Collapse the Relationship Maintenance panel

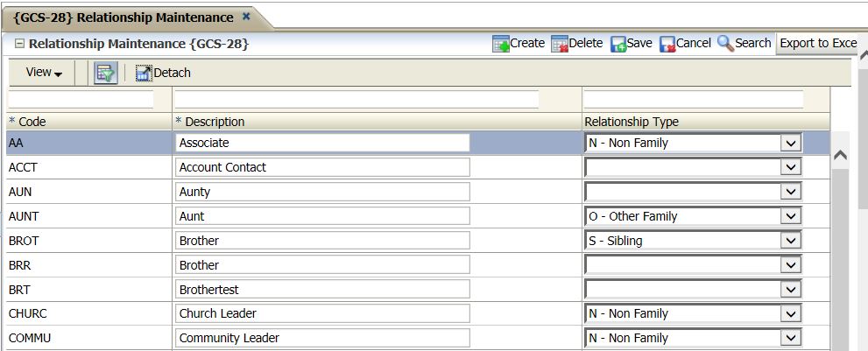(x=19, y=44)
